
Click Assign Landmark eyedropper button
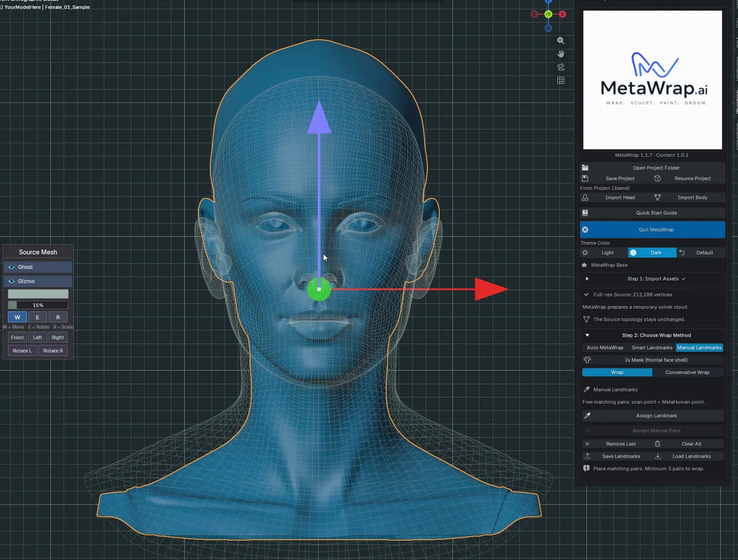pyautogui.click(x=652, y=415)
